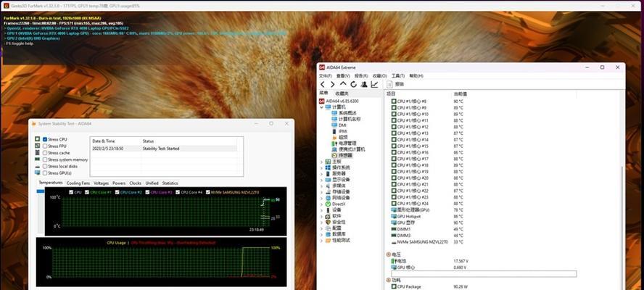This screenshot has width=644, height=290.
Task: Switch to the Statistics tab
Action: [x=170, y=183]
